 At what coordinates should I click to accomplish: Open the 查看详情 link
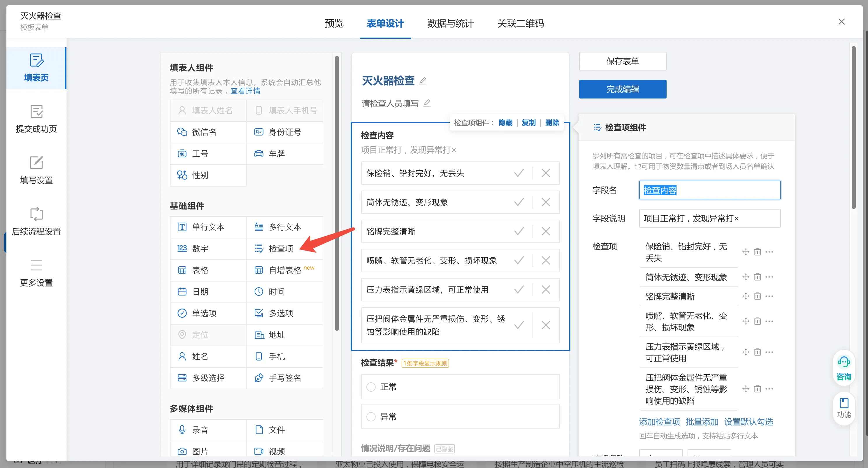click(245, 91)
